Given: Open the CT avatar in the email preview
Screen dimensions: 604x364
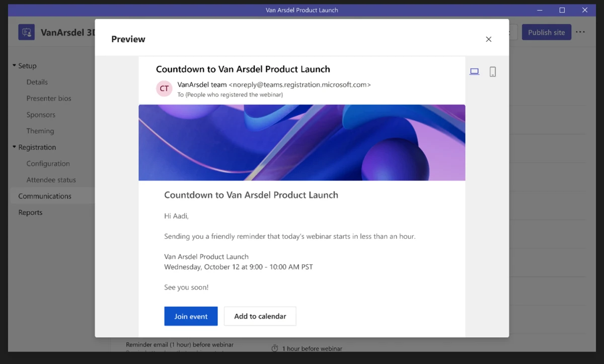Looking at the screenshot, I should click(164, 88).
